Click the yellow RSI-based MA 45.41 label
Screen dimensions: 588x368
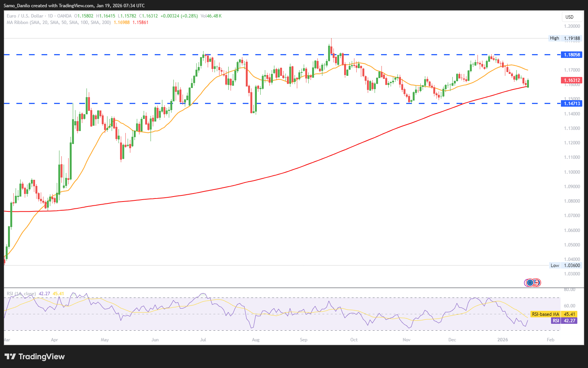pos(553,314)
